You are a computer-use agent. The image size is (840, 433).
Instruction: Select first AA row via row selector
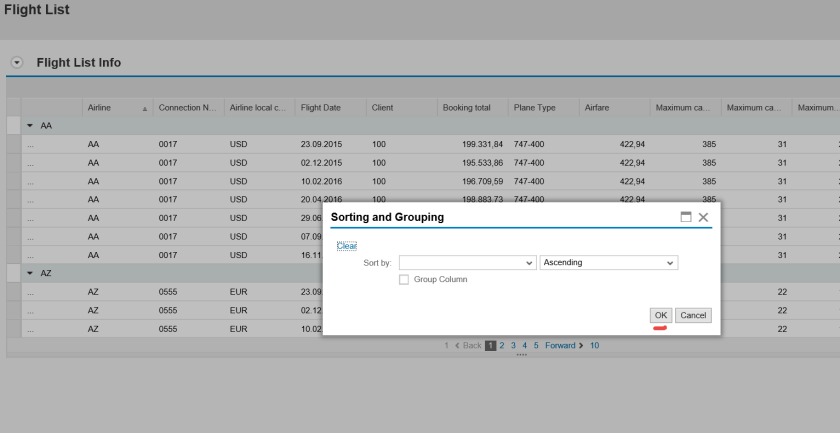12,144
